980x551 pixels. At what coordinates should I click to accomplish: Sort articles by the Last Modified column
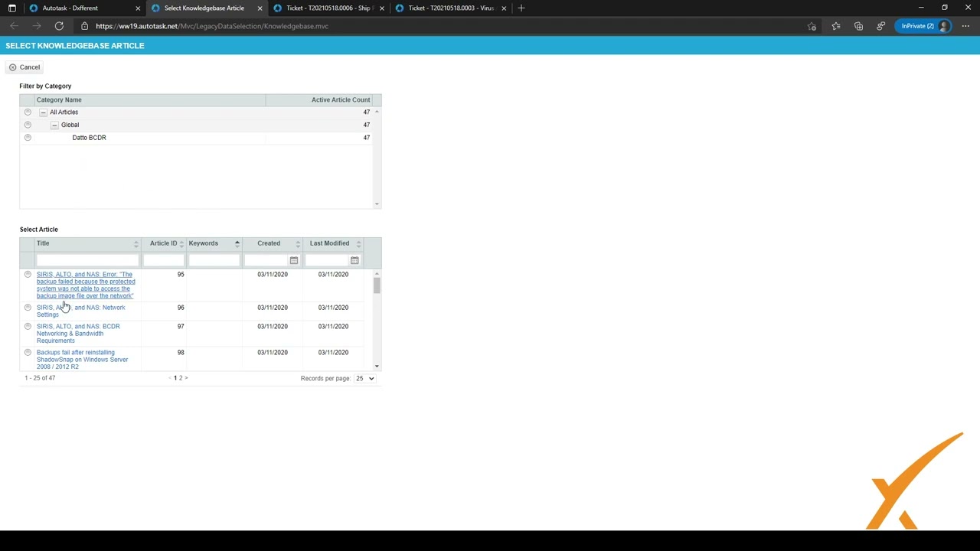(x=333, y=243)
